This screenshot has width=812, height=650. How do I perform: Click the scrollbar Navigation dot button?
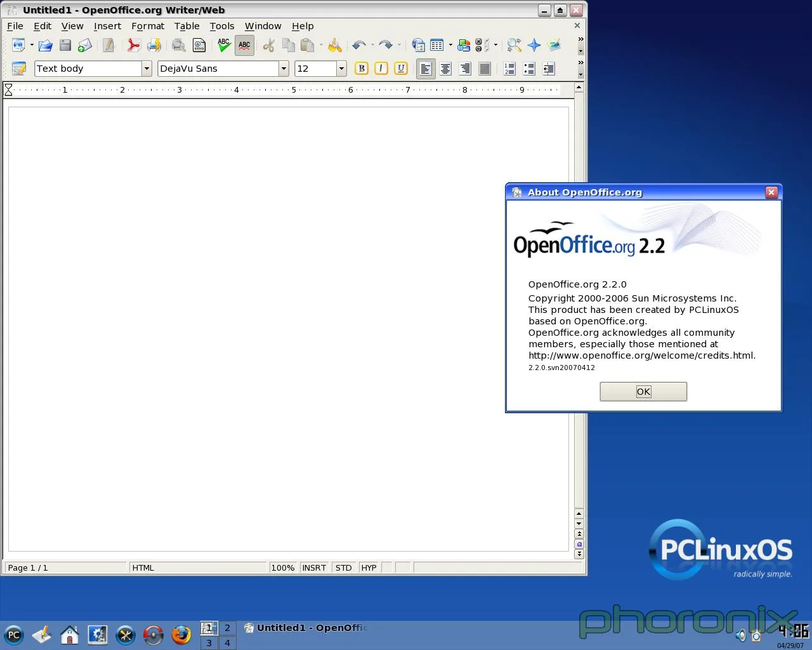click(579, 544)
